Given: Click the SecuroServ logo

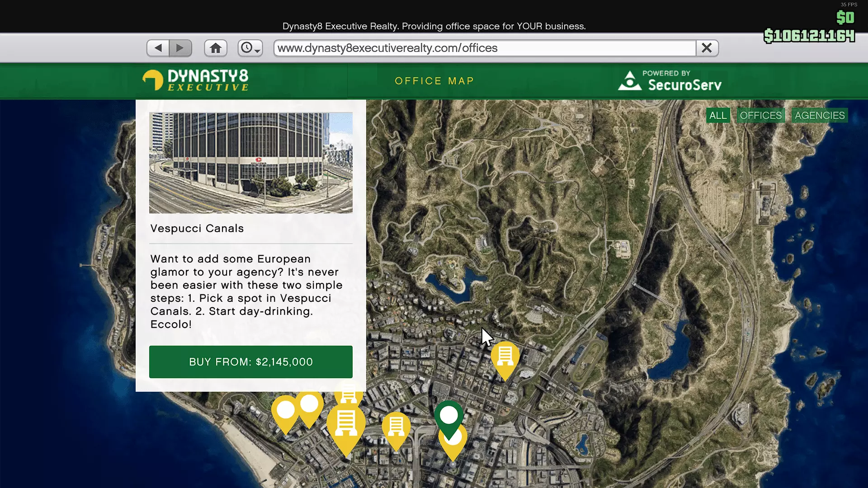Looking at the screenshot, I should click(670, 81).
